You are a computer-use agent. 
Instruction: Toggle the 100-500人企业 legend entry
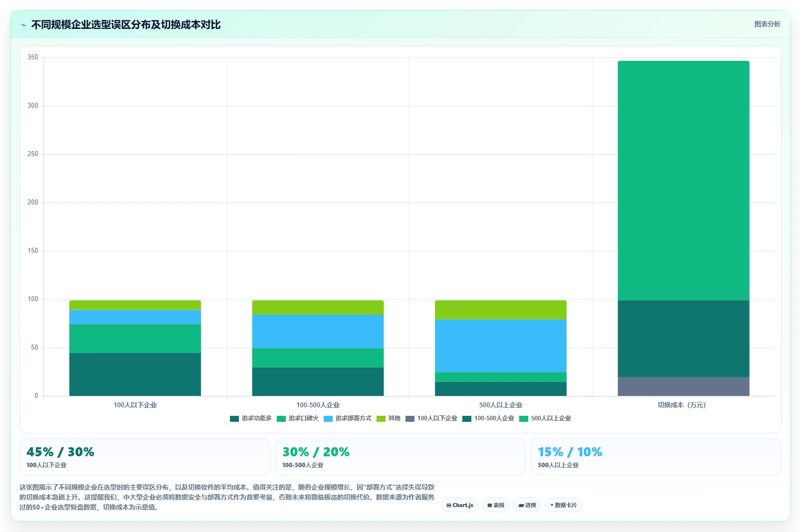[488, 418]
